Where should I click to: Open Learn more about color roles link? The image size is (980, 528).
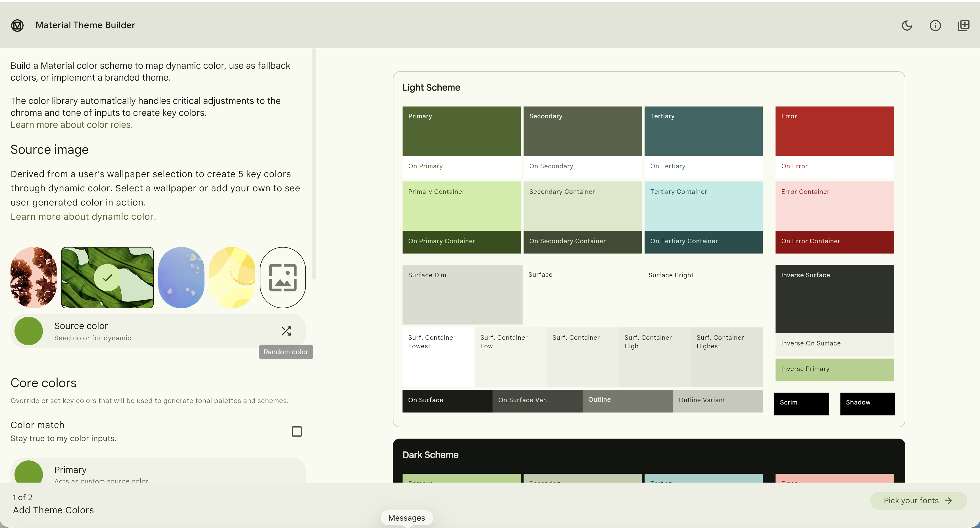(72, 125)
